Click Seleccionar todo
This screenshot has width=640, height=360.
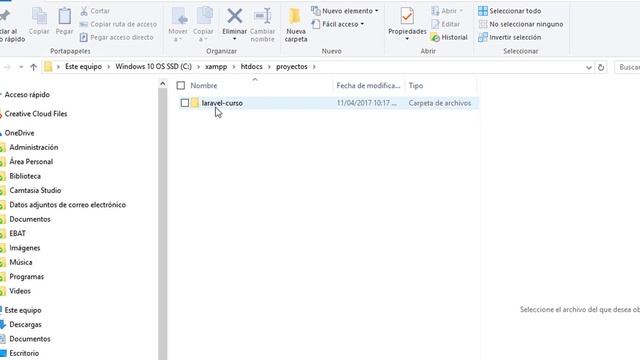(510, 11)
